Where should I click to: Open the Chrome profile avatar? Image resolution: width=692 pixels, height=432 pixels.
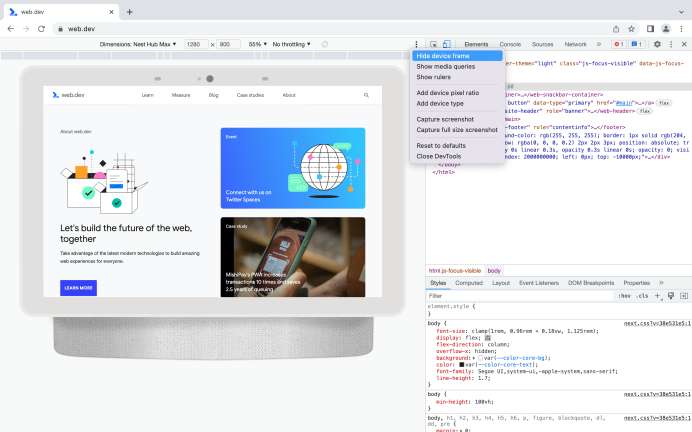(666, 29)
